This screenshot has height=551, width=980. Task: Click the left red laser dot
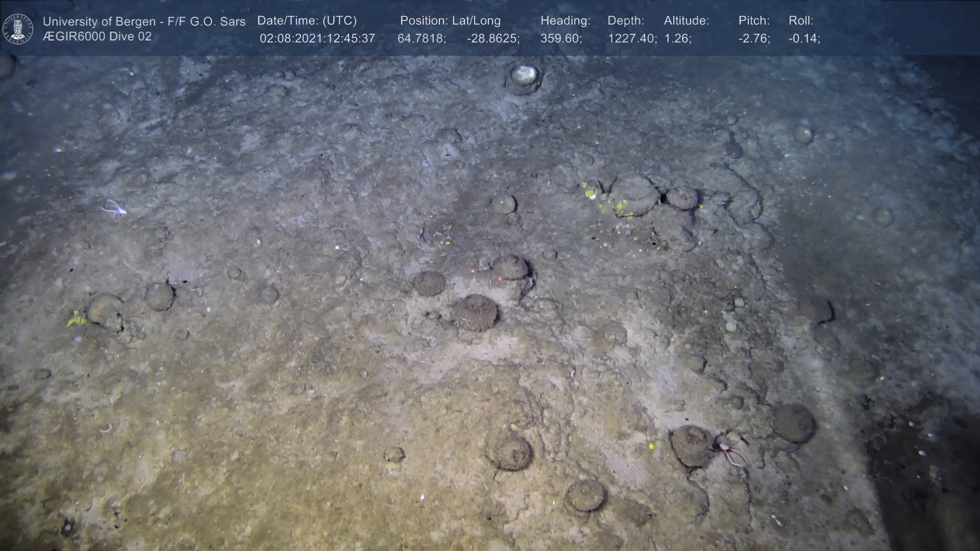pyautogui.click(x=473, y=271)
